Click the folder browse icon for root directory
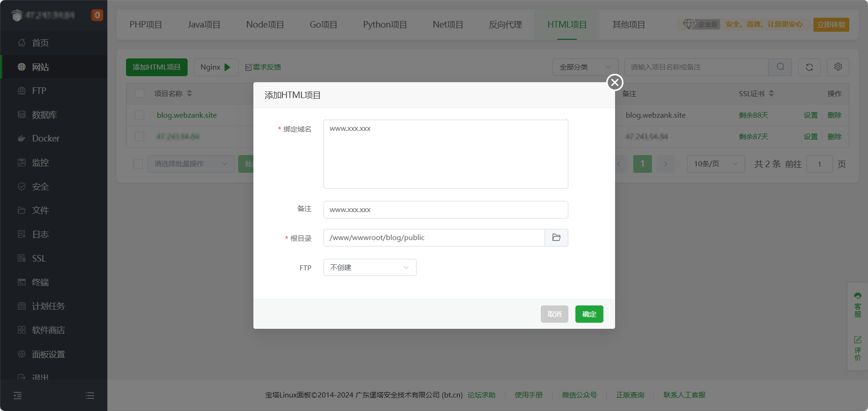 pyautogui.click(x=556, y=238)
